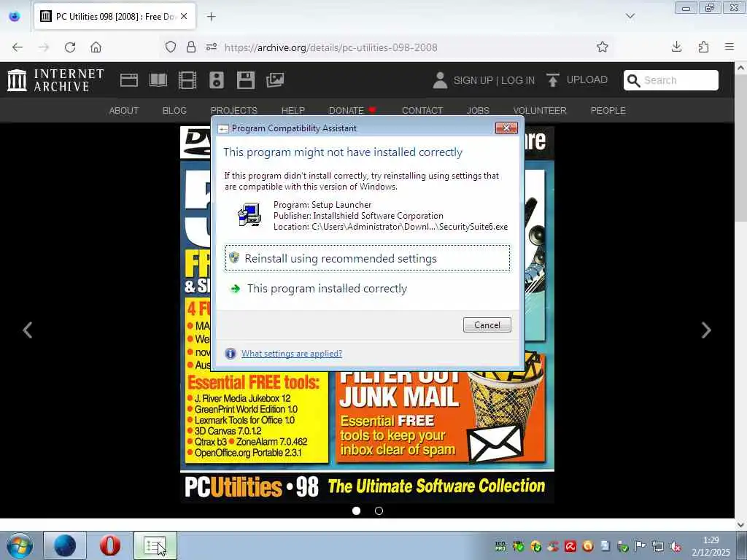
Task: Open the Software floppy disk icon
Action: pyautogui.click(x=246, y=80)
